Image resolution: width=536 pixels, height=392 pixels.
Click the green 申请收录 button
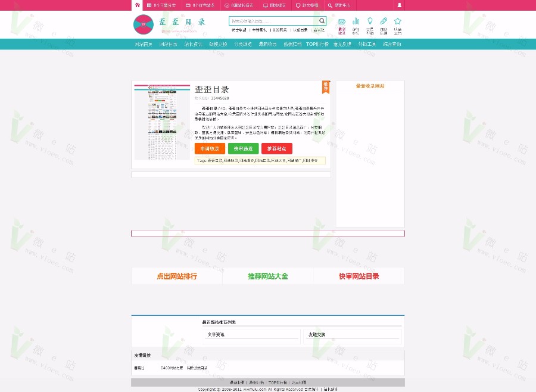click(209, 148)
